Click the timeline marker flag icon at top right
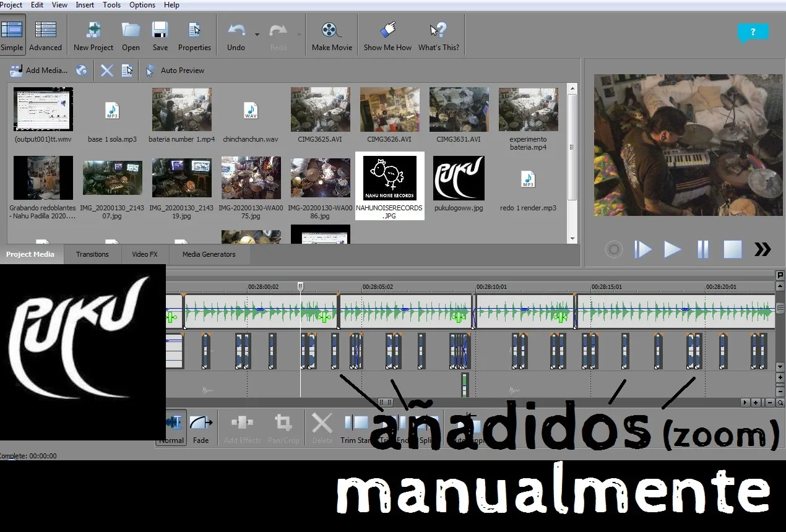This screenshot has height=532, width=786. point(780,275)
